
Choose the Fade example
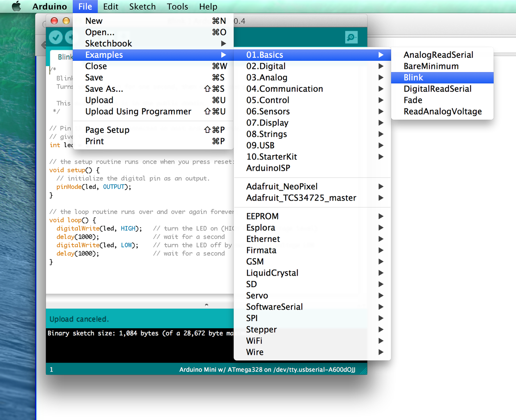point(413,100)
